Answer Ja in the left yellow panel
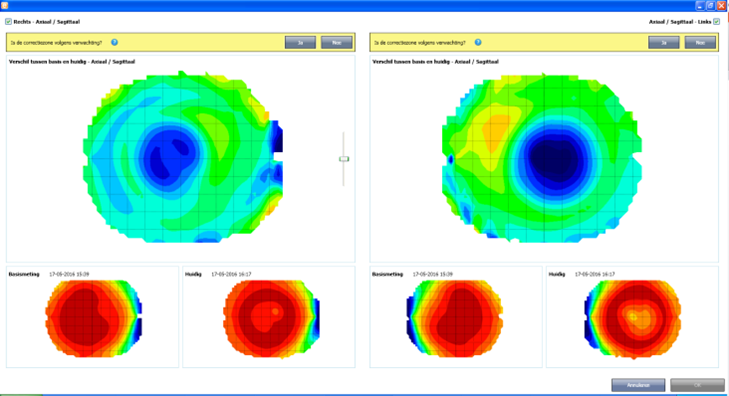Image resolution: width=729 pixels, height=396 pixels. click(x=300, y=42)
